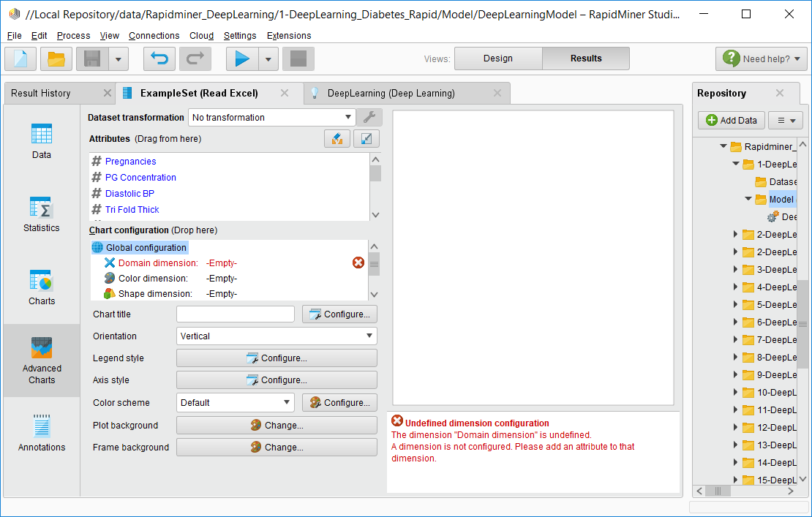
Task: Select the Shape dimension row
Action: 177,294
